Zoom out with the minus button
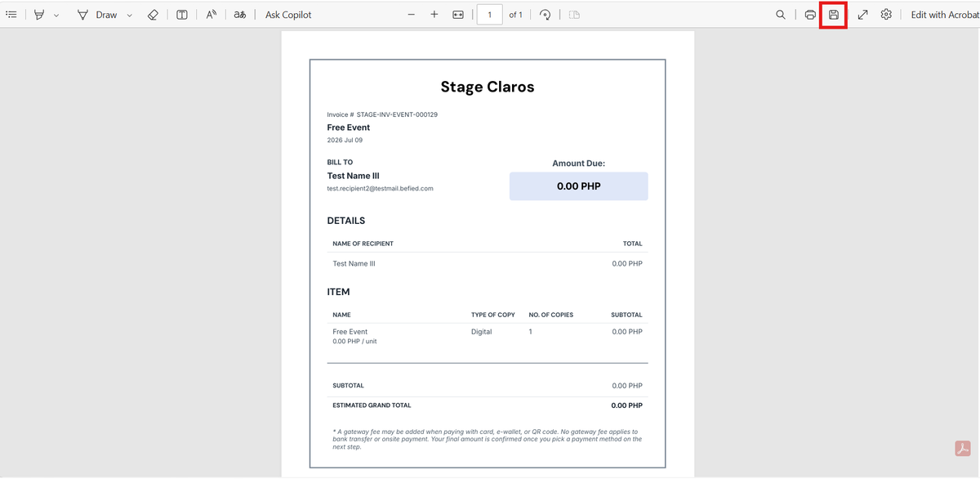980x479 pixels. [x=412, y=15]
